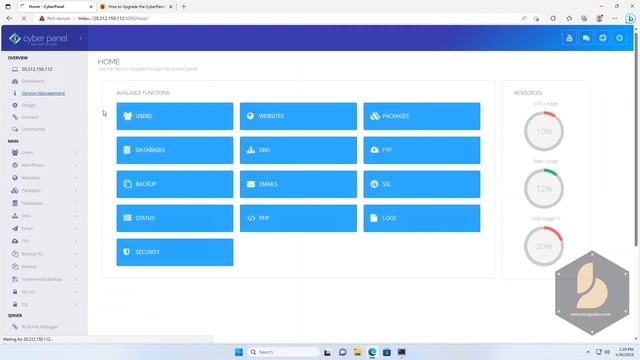Click the browser back arrow

coord(9,18)
